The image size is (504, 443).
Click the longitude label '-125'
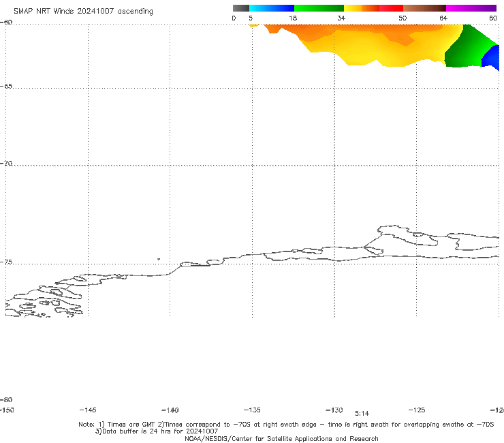pyautogui.click(x=417, y=410)
